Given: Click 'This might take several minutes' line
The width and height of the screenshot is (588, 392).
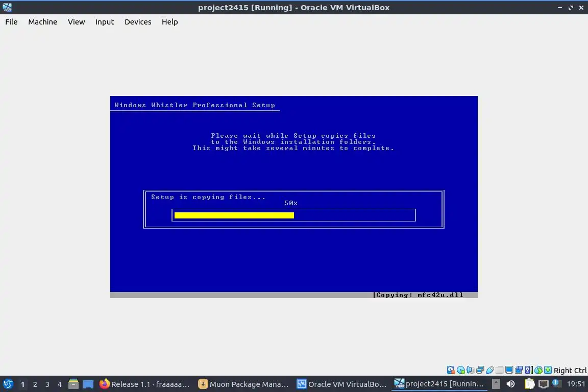Looking at the screenshot, I should click(293, 148).
